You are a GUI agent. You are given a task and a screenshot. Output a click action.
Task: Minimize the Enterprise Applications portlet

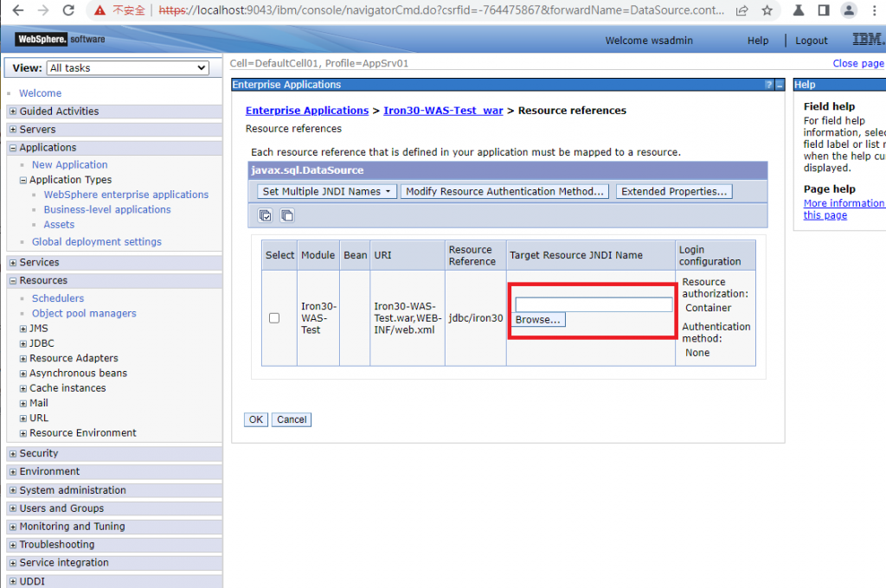point(780,85)
